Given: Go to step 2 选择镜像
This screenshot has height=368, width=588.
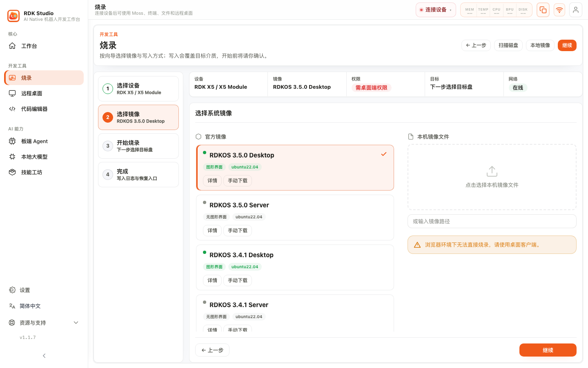Looking at the screenshot, I should (x=138, y=117).
